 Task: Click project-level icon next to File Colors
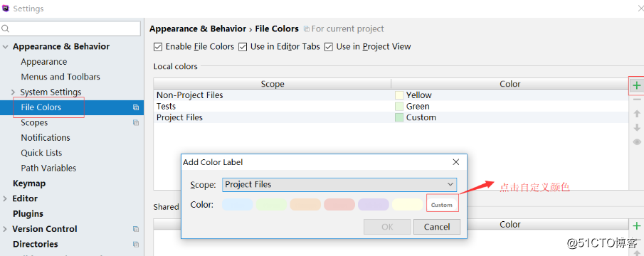pos(135,107)
